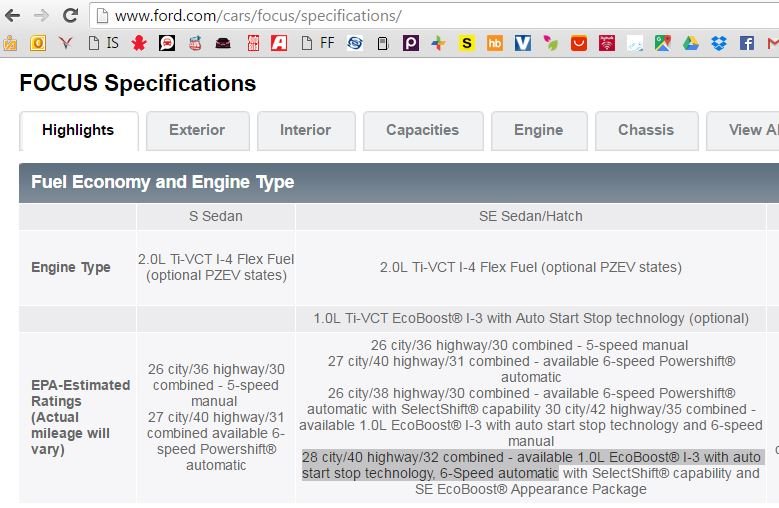
Task: Open the pink and green leaves bookmark
Action: (x=550, y=43)
